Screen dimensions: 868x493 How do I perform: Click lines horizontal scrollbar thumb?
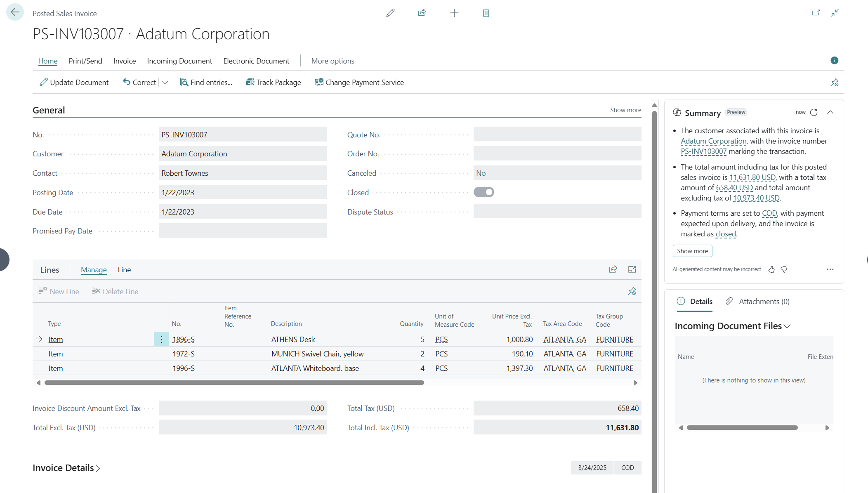point(234,383)
